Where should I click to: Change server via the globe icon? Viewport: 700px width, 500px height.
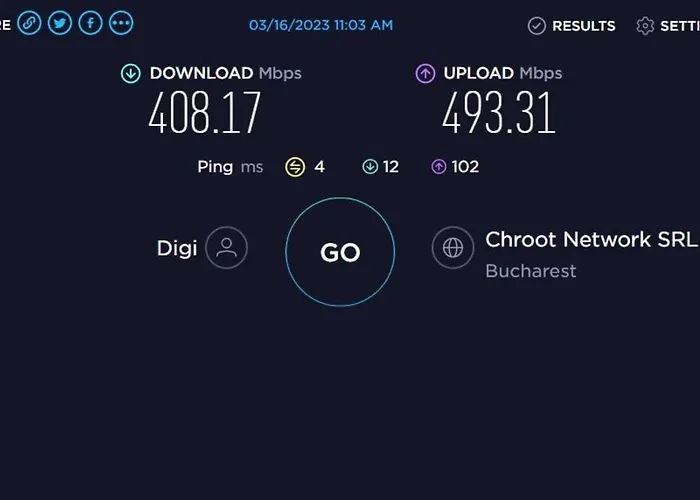click(x=453, y=248)
